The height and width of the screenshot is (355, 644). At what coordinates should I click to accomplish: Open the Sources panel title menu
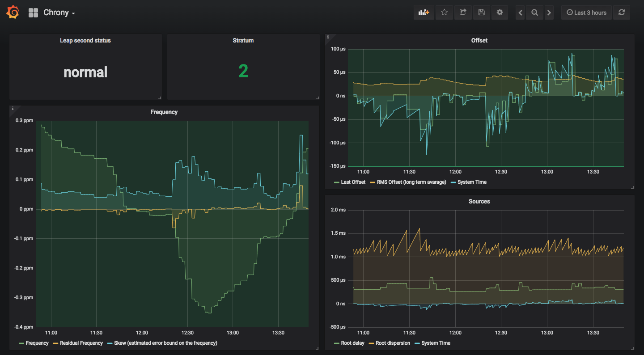pyautogui.click(x=479, y=201)
